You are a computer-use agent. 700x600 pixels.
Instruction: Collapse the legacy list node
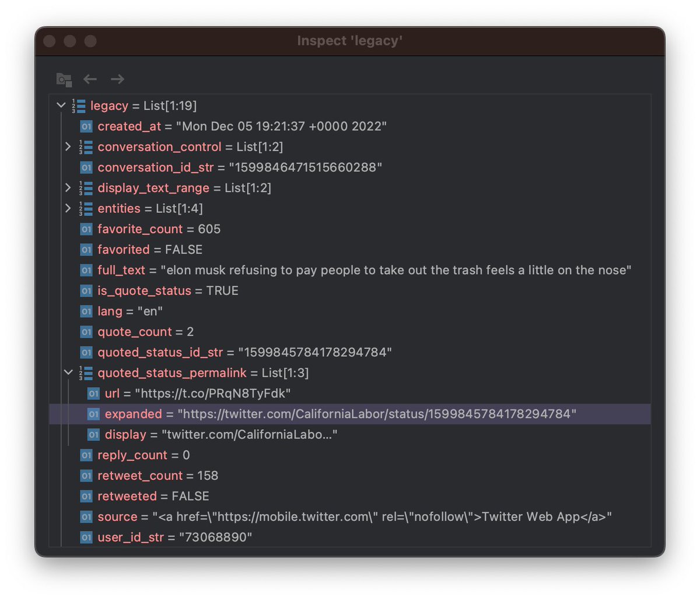pyautogui.click(x=61, y=106)
